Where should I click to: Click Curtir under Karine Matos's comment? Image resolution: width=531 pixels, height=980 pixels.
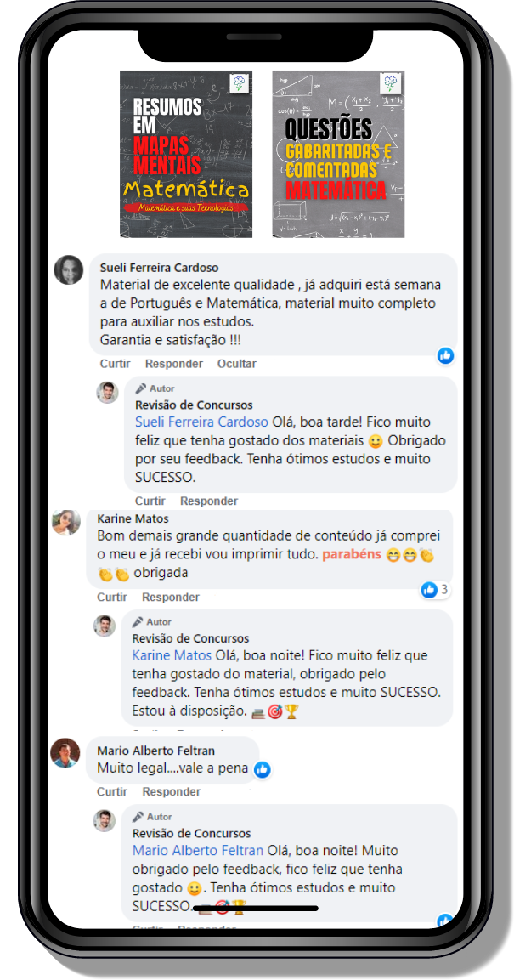coord(112,597)
